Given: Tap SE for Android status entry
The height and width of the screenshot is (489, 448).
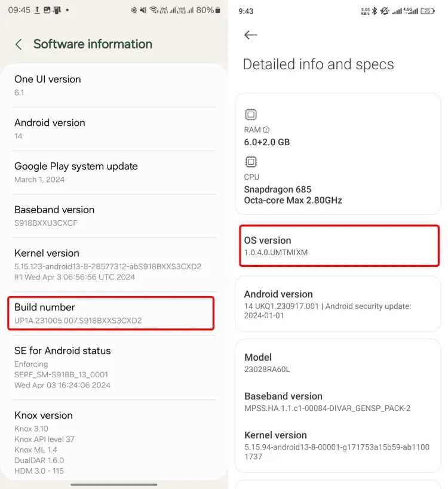Looking at the screenshot, I should (113, 367).
